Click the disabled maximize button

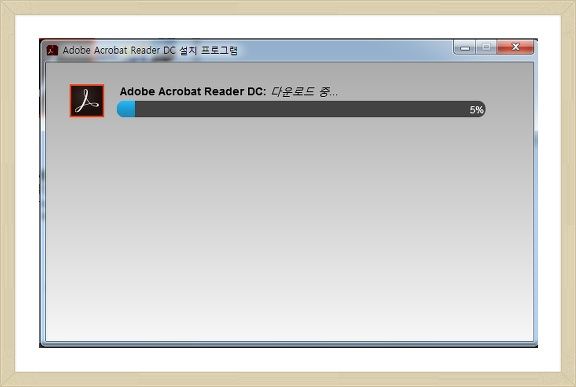click(486, 47)
